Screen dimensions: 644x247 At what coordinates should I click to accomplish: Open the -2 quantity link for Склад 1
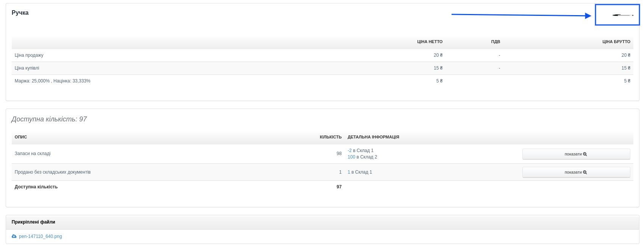coord(350,151)
